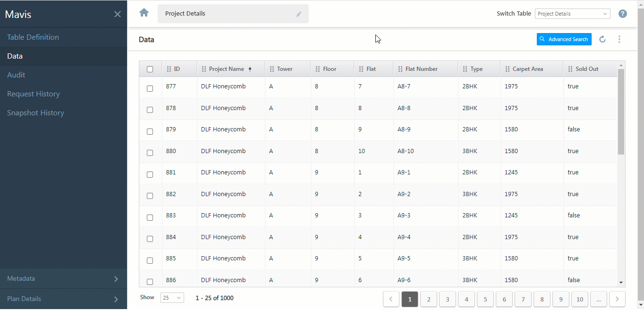Viewport: 644px width, 310px height.
Task: Click the Advanced Search button
Action: (x=564, y=39)
